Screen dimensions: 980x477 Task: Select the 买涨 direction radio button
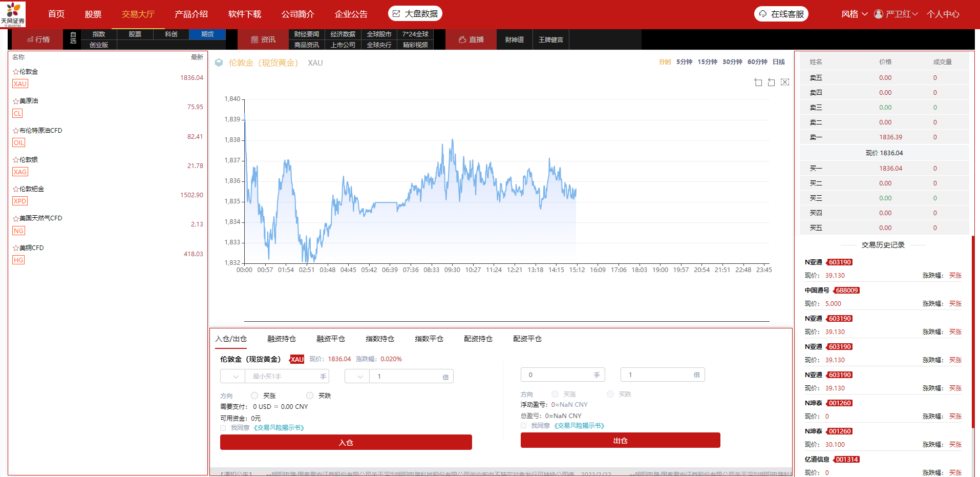[254, 396]
